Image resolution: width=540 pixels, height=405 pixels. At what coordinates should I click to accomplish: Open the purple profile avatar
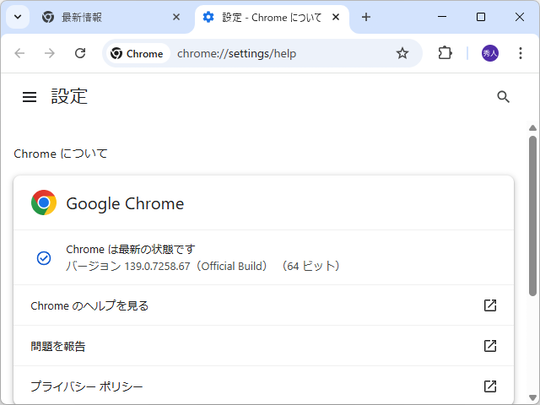click(490, 53)
